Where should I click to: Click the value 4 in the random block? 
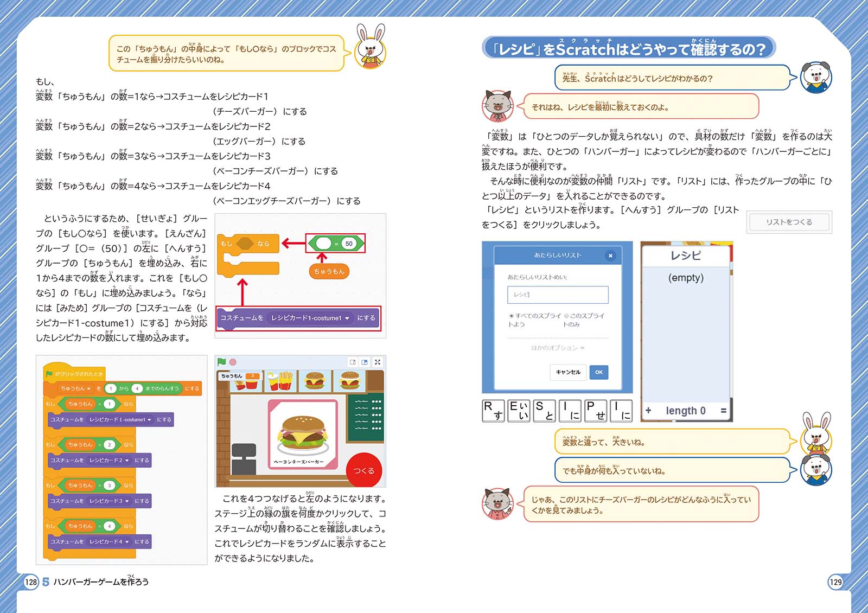137,388
